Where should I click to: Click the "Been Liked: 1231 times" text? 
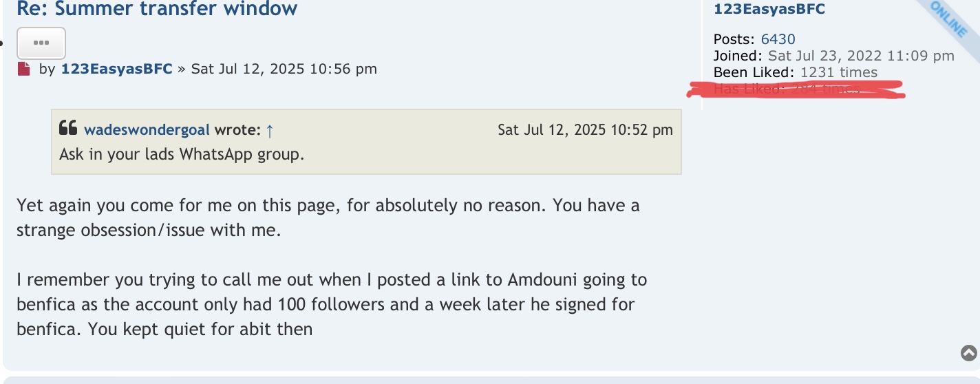(x=795, y=72)
